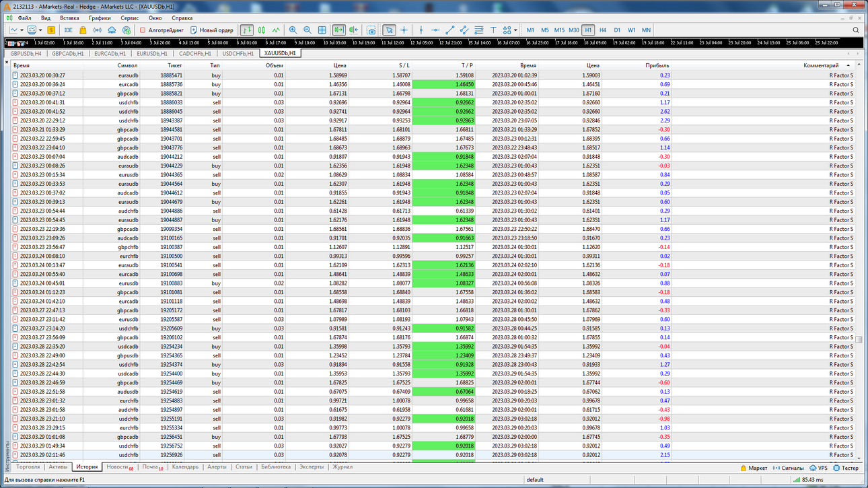Viewport: 868px width, 488px height.
Task: Open the MetaEditor IDE
Action: pyautogui.click(x=69, y=30)
